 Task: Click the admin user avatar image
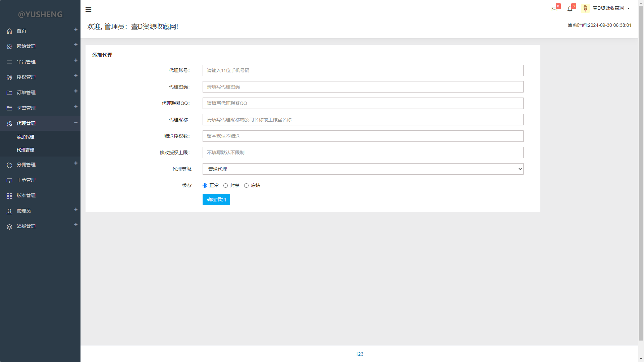[x=585, y=8]
